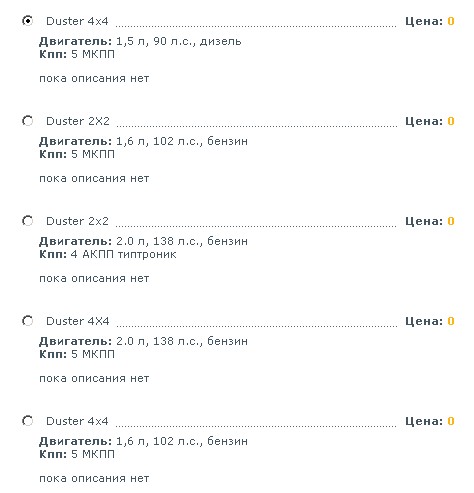
Task: Click the 1,5 л, 90 л.с., дизель engine line
Action: pyautogui.click(x=178, y=42)
